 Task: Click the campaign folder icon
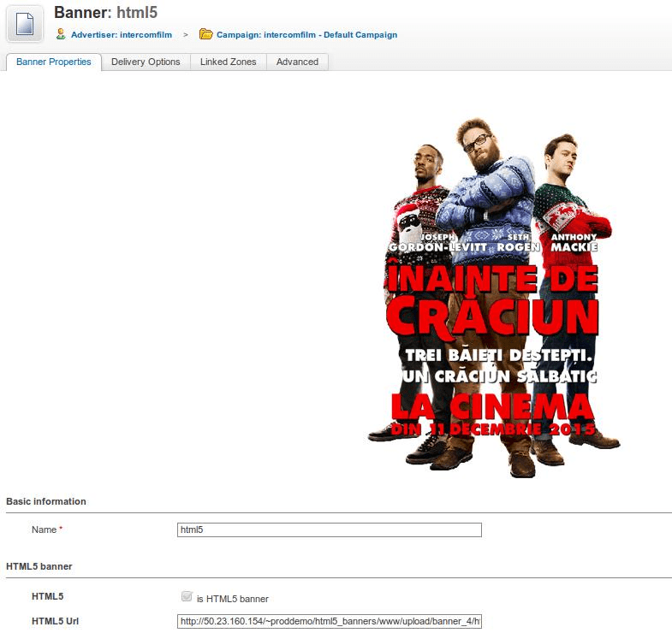(205, 34)
